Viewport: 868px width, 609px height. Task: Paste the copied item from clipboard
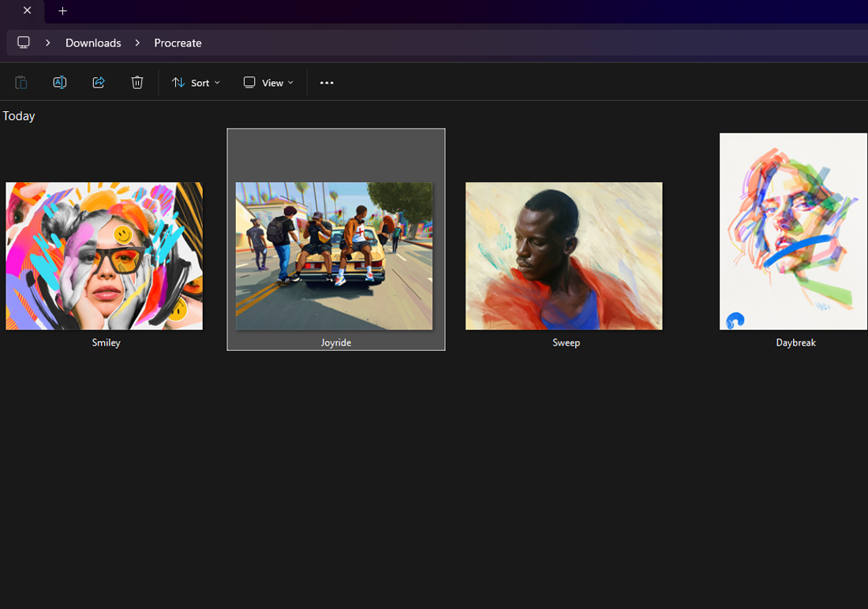[x=21, y=82]
